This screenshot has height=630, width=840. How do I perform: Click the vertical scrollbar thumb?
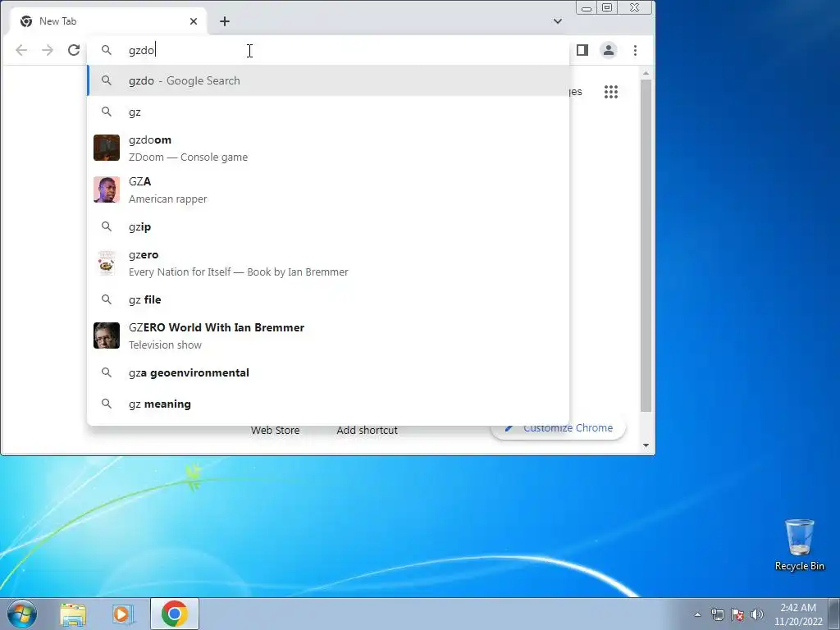point(646,246)
